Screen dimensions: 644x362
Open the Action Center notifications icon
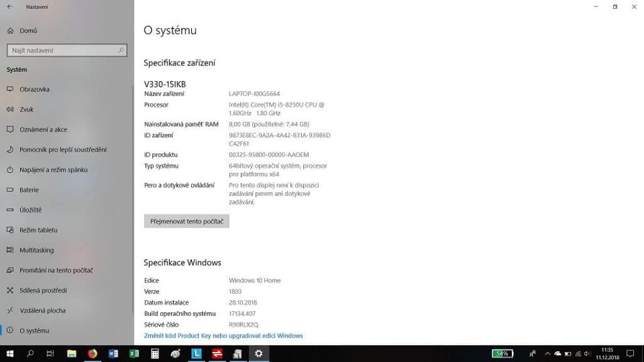630,353
